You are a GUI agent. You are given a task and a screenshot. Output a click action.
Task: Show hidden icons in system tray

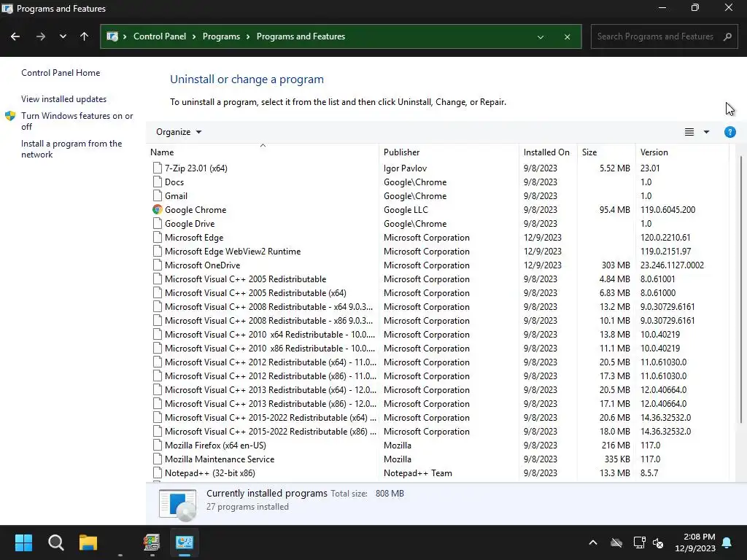click(x=593, y=542)
